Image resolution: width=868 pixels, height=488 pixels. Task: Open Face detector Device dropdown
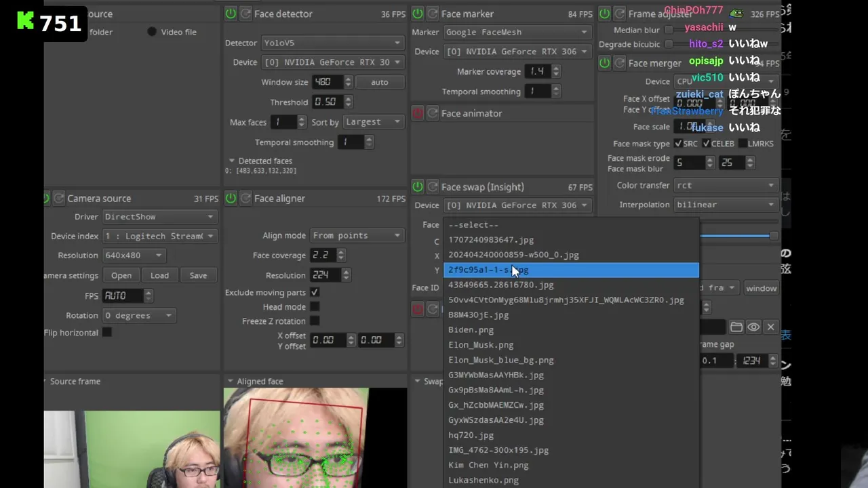pos(332,62)
